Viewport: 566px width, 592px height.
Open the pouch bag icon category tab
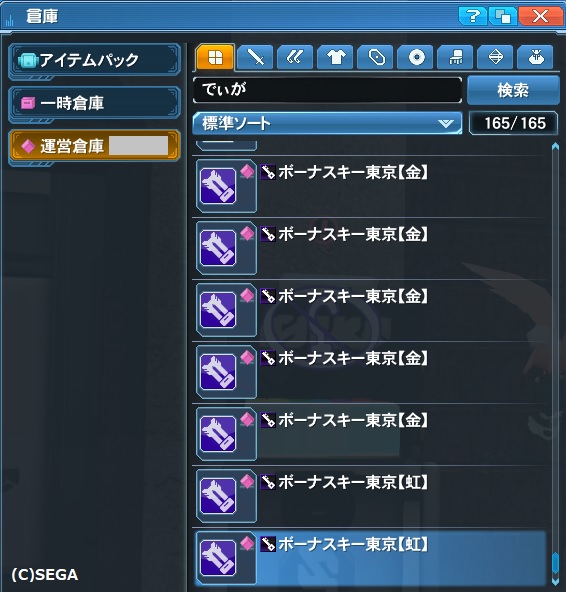coord(535,57)
